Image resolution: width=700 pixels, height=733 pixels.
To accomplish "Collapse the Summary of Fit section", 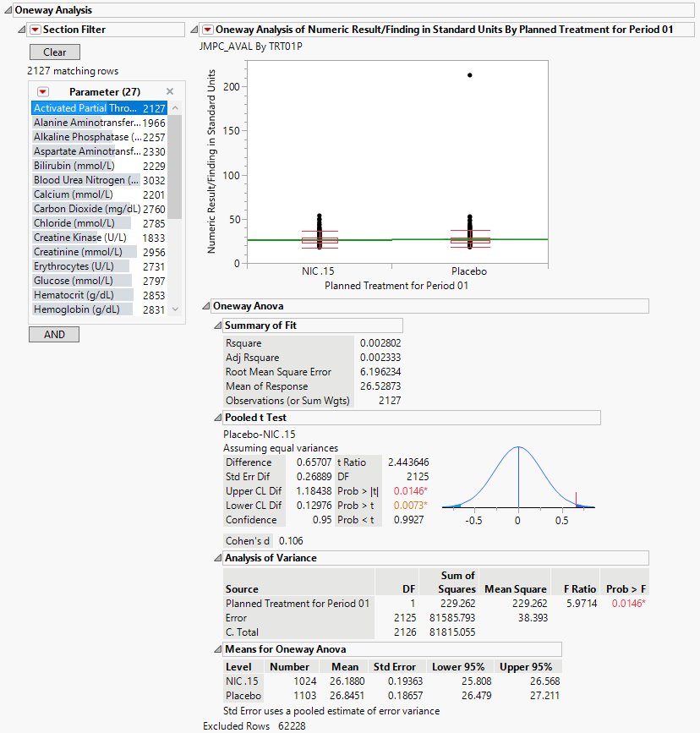I will (x=218, y=325).
